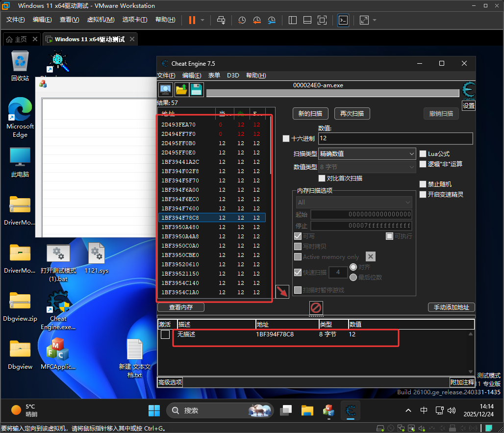The image size is (504, 433).
Task: Expand the VMware pause button dropdown arrow
Action: (202, 20)
